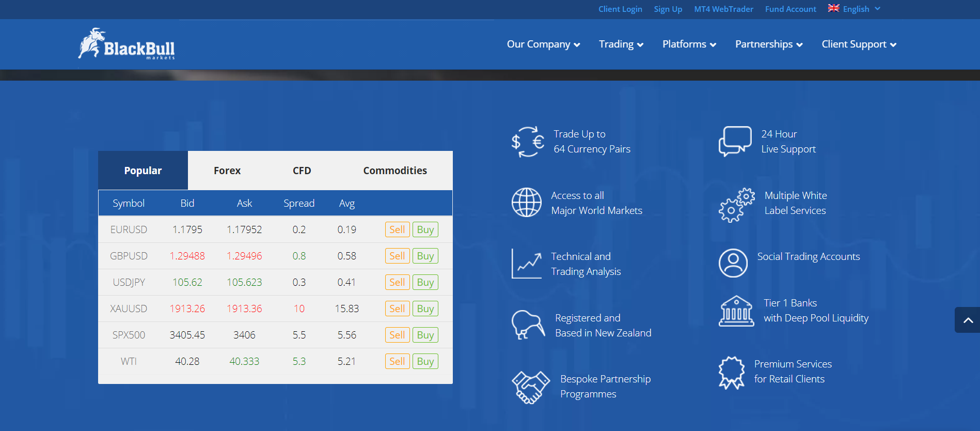The width and height of the screenshot is (980, 431).
Task: Click the handshake partnership icon
Action: pos(530,387)
